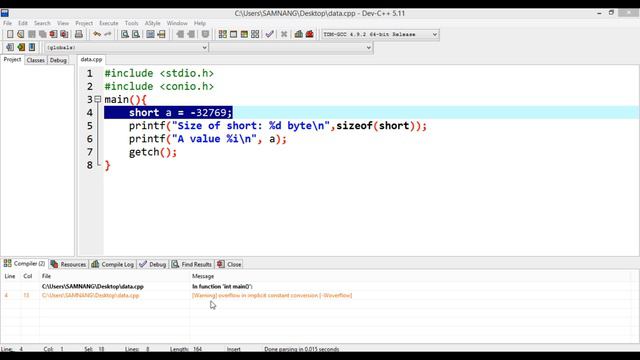Open the Edit menu
Screen dimensions: 640x360
[23, 23]
